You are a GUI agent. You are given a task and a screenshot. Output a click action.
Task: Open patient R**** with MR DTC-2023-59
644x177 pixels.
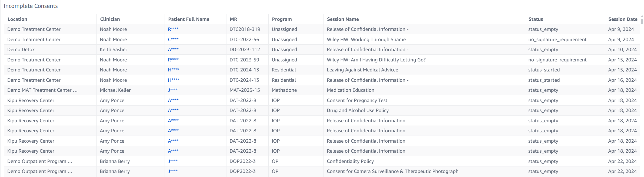173,60
